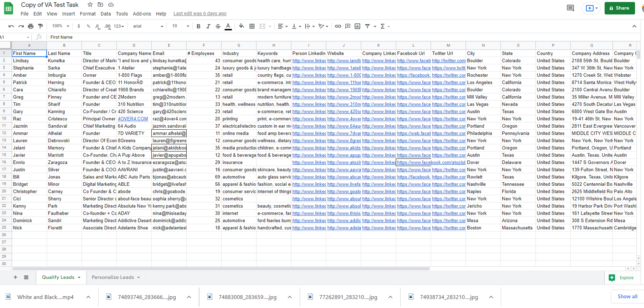The image size is (644, 308).
Task: Increase decimal places
Action: click(107, 26)
